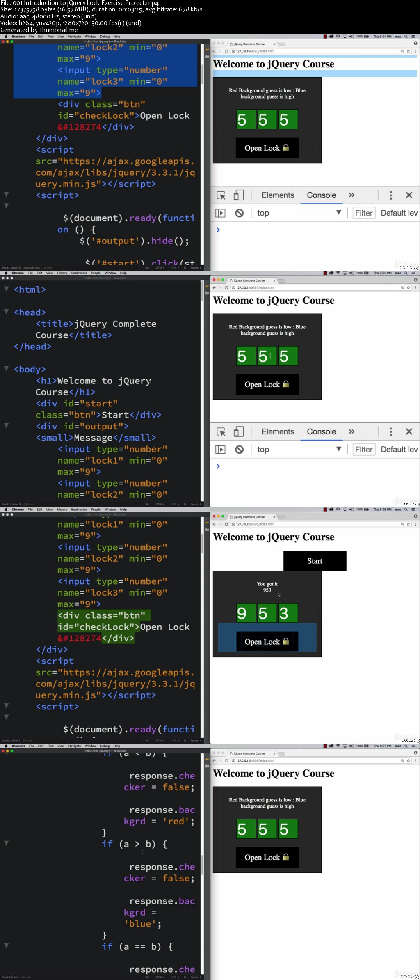The width and height of the screenshot is (420, 980).
Task: Click middle lock digit input in 00:01:23 frame
Action: (x=267, y=356)
